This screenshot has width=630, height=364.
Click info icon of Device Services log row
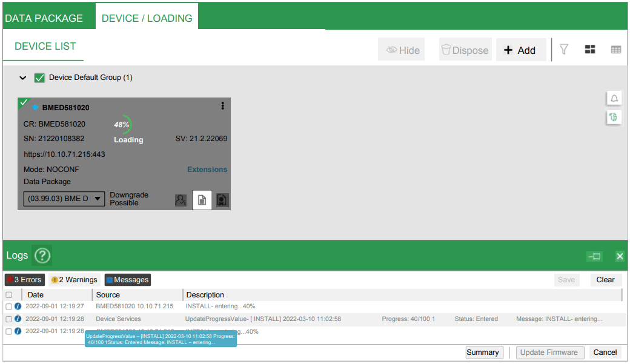[18, 319]
